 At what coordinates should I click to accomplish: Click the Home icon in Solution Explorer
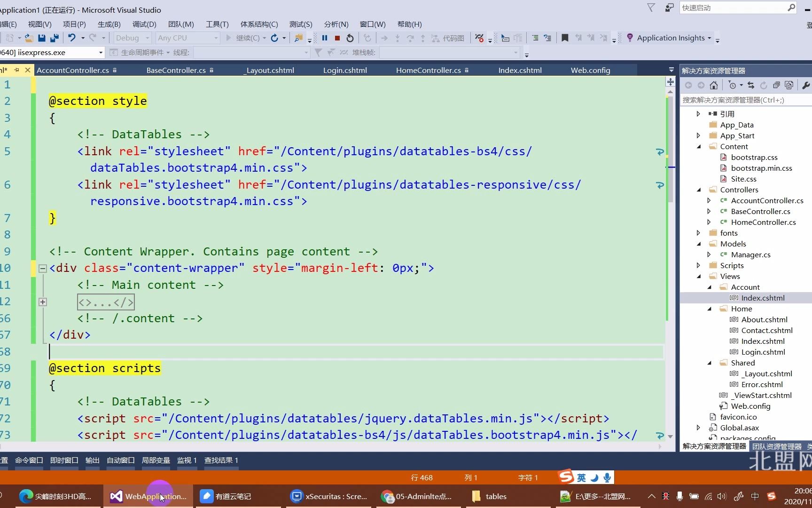(x=714, y=85)
